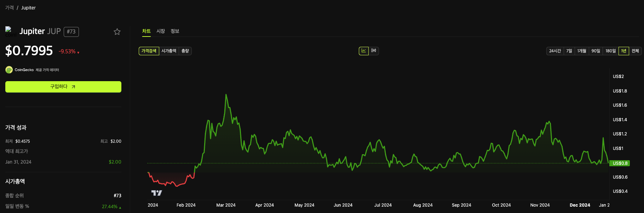Select the 7일 time range
The image size is (644, 213).
click(x=569, y=51)
